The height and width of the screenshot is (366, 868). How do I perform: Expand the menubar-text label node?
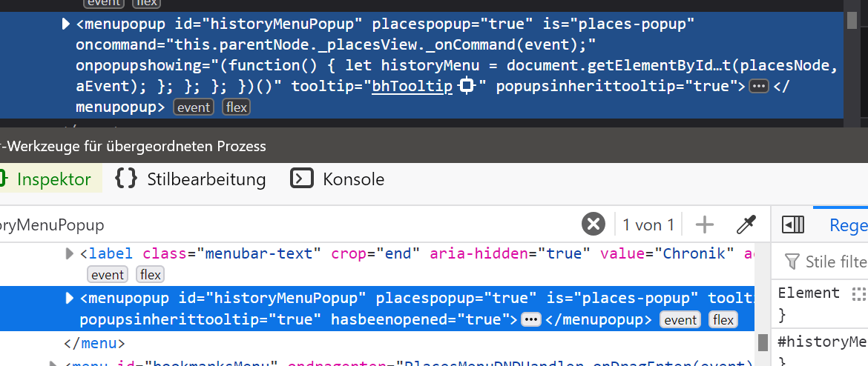pyautogui.click(x=70, y=254)
